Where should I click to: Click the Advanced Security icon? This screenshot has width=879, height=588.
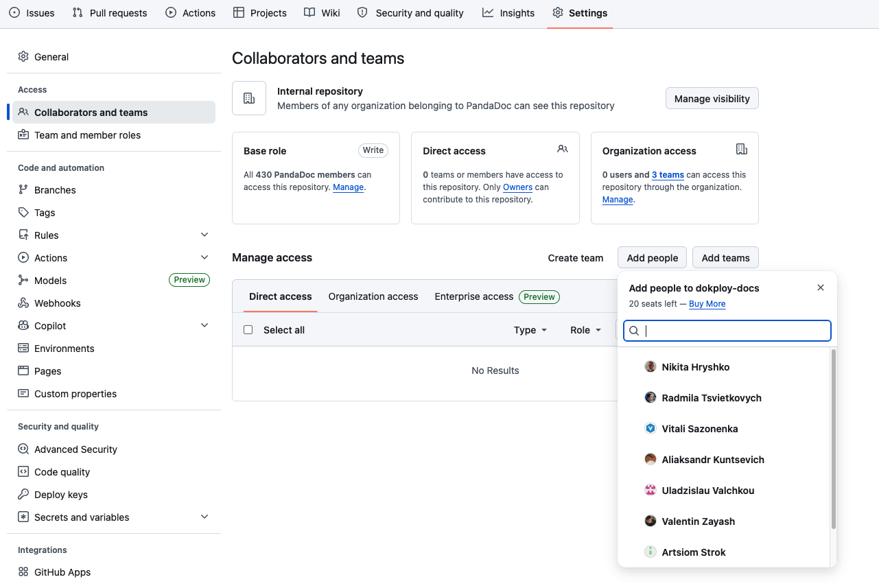(x=23, y=449)
